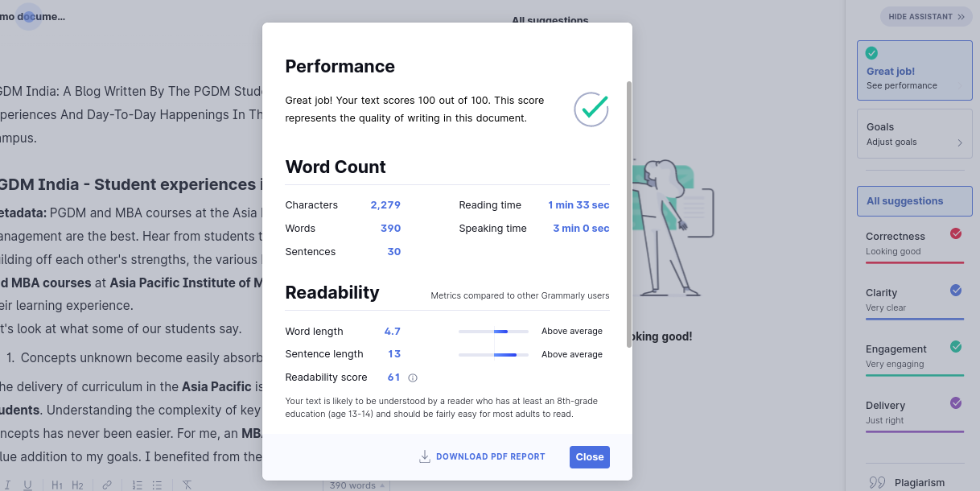Screen dimensions: 980x491
Task: Click the Sentence length value 13
Action: tap(394, 354)
